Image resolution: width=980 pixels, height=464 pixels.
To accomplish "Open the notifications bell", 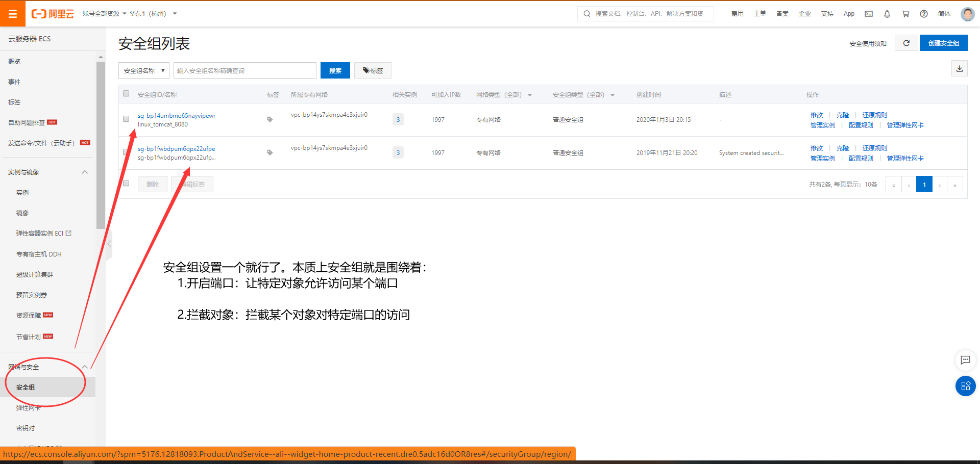I will [887, 14].
